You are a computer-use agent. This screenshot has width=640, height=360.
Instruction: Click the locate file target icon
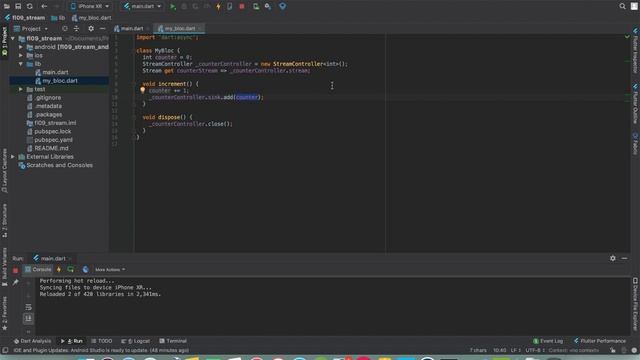tap(64, 29)
